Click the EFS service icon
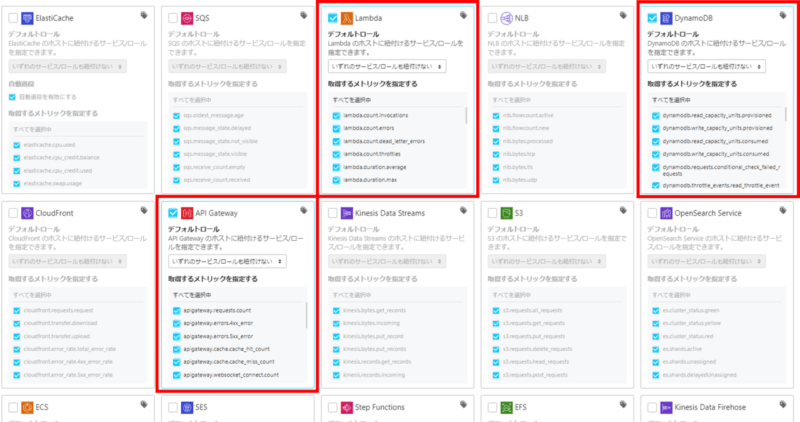Image resolution: width=800 pixels, height=422 pixels. (x=507, y=408)
